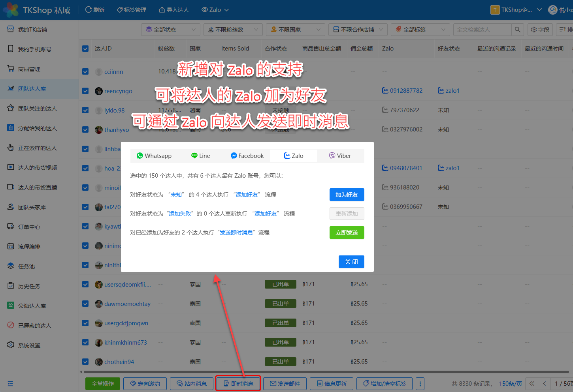The image size is (573, 392).
Task: Click the TKShop 私域 logo
Action: point(36,10)
